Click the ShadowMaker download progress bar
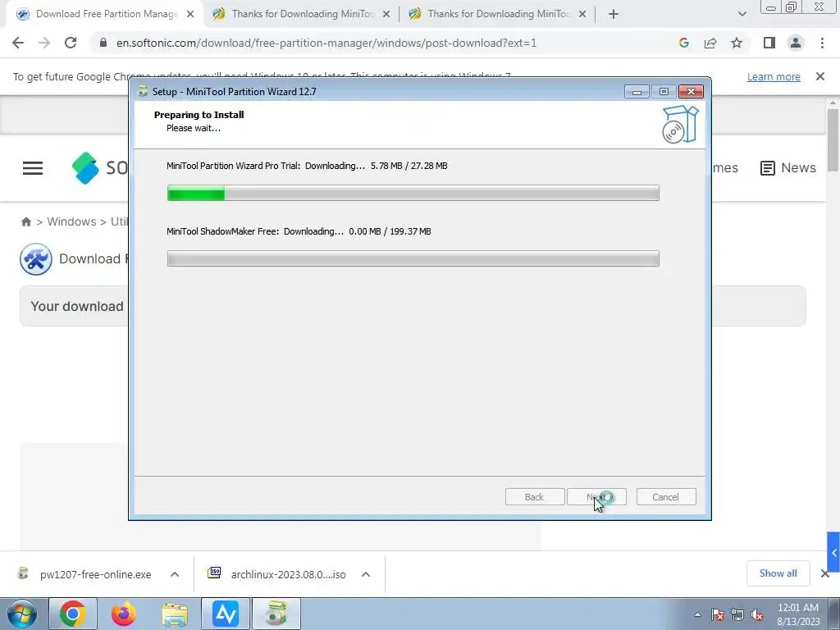Image resolution: width=840 pixels, height=630 pixels. [413, 258]
